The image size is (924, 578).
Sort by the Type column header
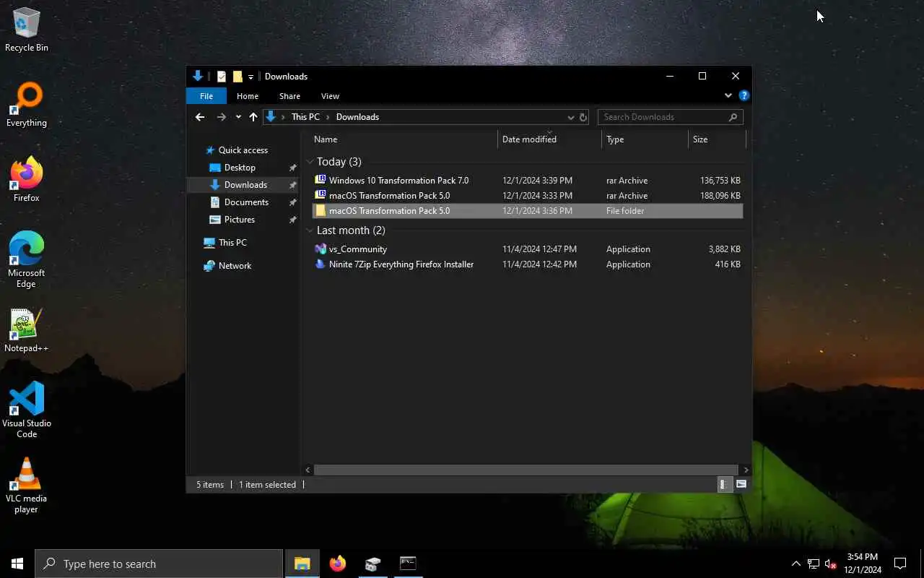(645, 139)
